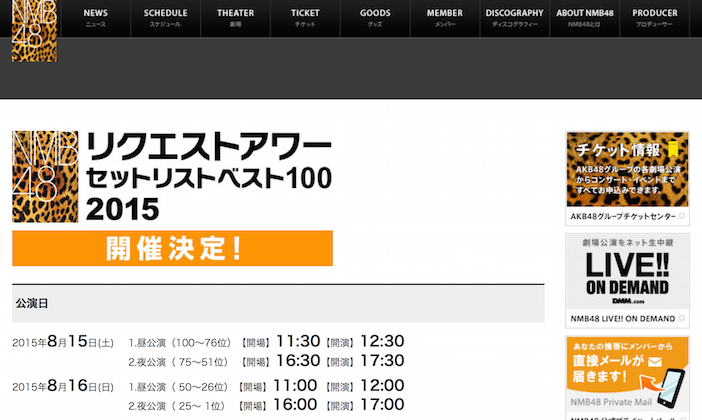702x420 pixels.
Task: Open AKB48グループチケットセンター link
Action: [623, 216]
